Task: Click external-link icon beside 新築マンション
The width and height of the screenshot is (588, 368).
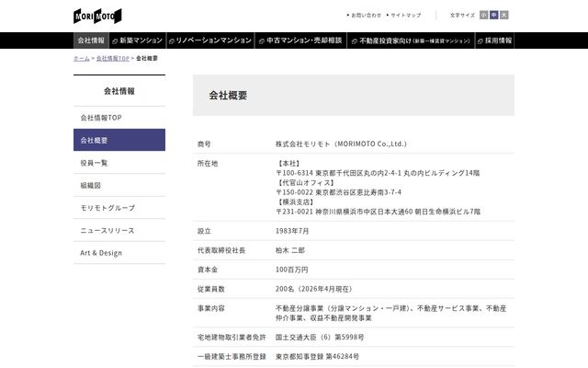Action: click(115, 41)
